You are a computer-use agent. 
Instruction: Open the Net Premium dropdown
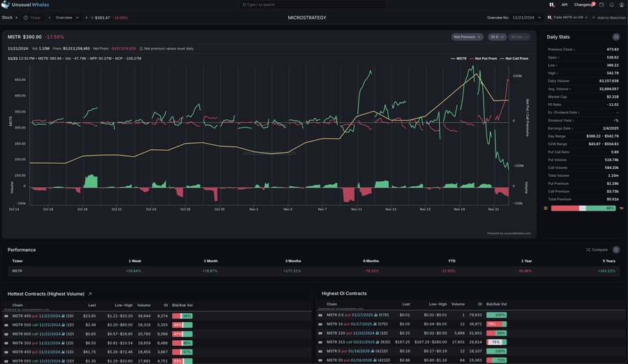pyautogui.click(x=468, y=36)
